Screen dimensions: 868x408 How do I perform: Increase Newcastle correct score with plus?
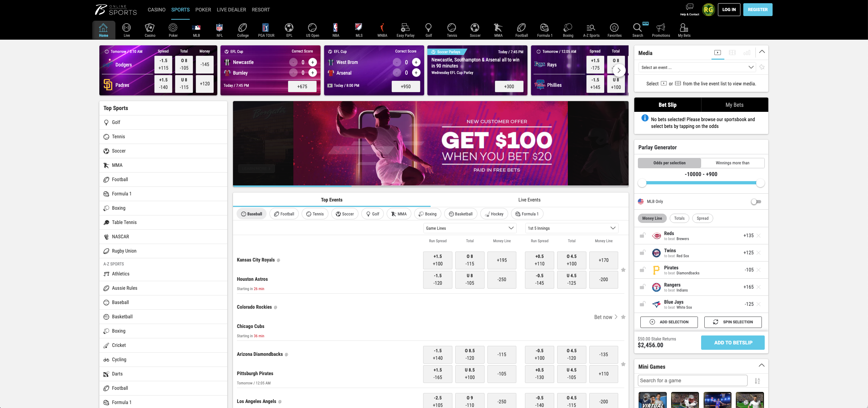click(x=312, y=62)
